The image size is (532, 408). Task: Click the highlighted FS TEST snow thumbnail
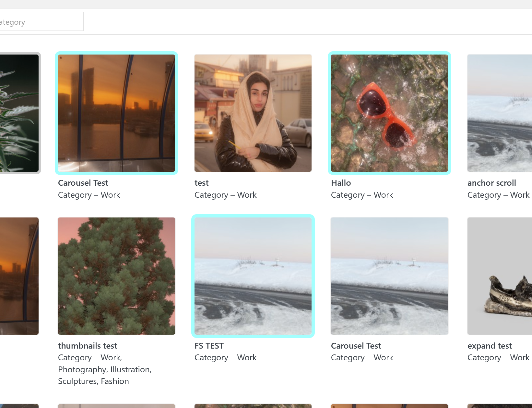pos(253,276)
